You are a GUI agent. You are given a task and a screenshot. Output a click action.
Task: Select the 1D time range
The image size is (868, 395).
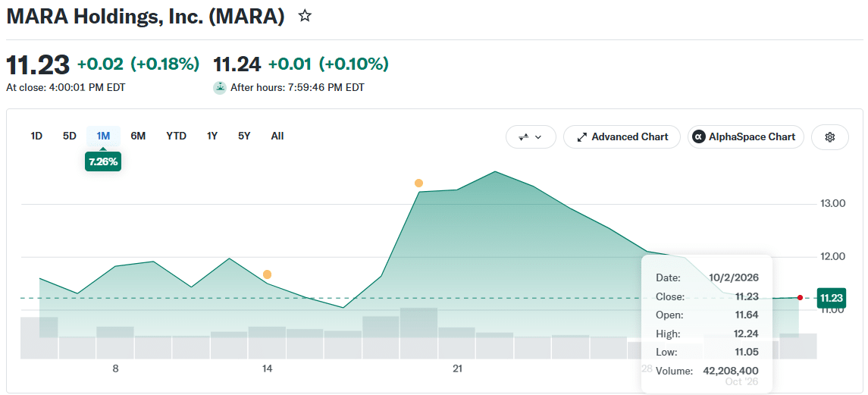[36, 136]
